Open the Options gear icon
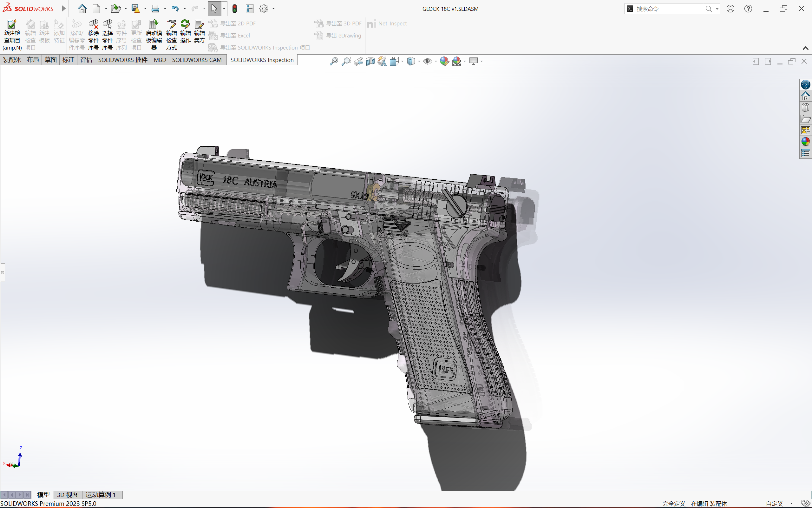 coord(264,9)
